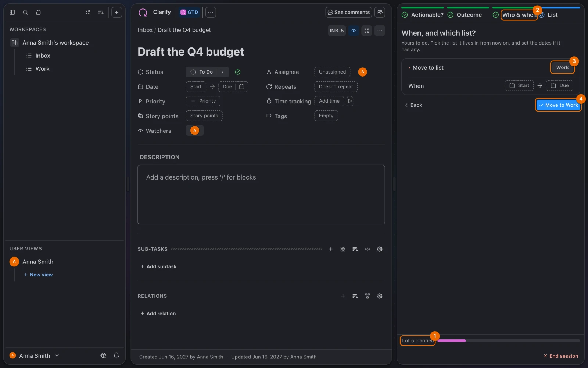Expand task to fullscreen

[367, 31]
